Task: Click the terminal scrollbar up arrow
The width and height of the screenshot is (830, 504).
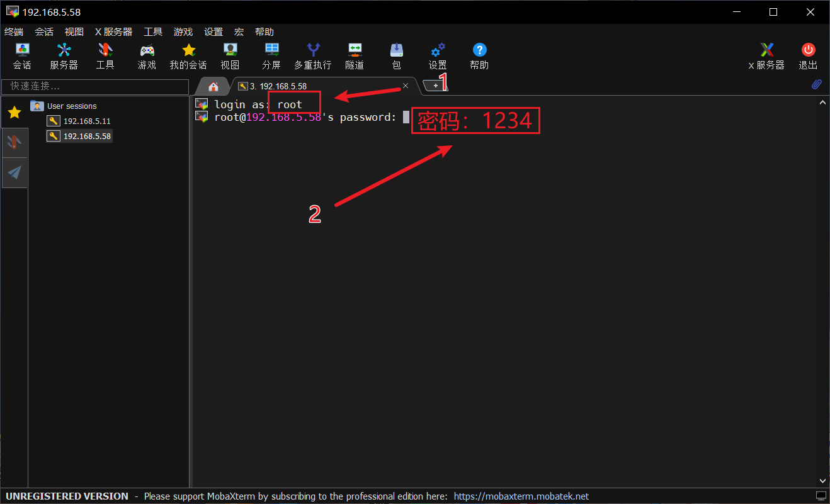Action: pos(822,103)
